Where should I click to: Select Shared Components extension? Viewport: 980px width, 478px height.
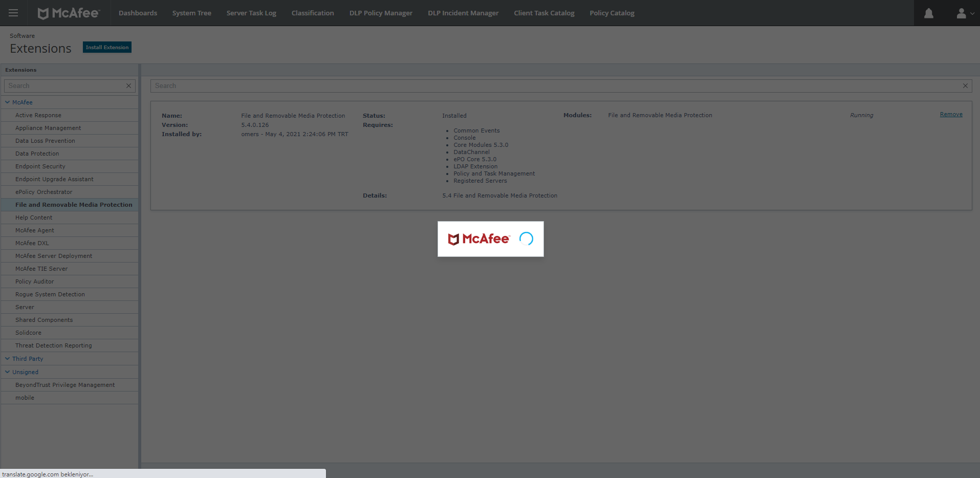pos(70,320)
